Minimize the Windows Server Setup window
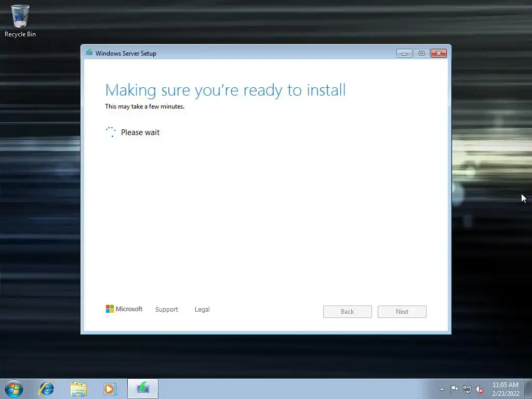The height and width of the screenshot is (399, 532). tap(404, 54)
